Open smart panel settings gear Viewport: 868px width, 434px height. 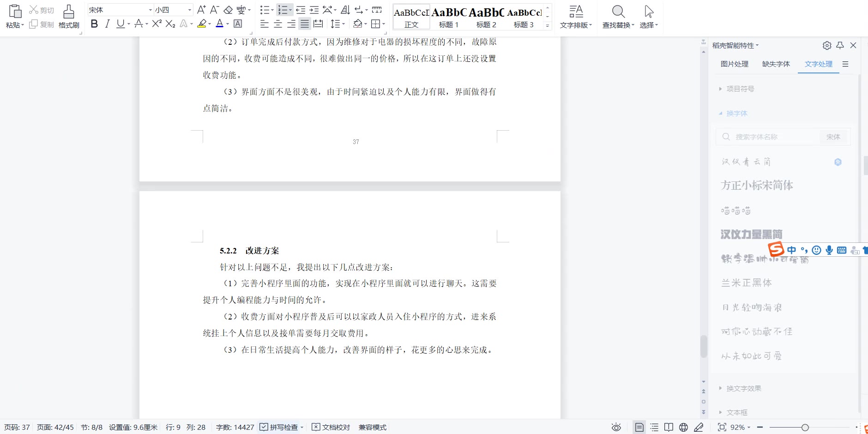click(x=827, y=45)
